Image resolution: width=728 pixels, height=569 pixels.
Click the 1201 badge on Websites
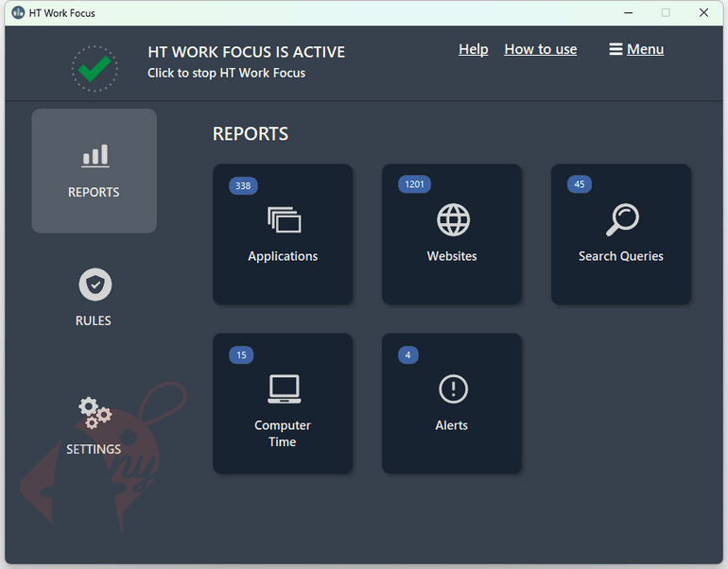coord(414,184)
